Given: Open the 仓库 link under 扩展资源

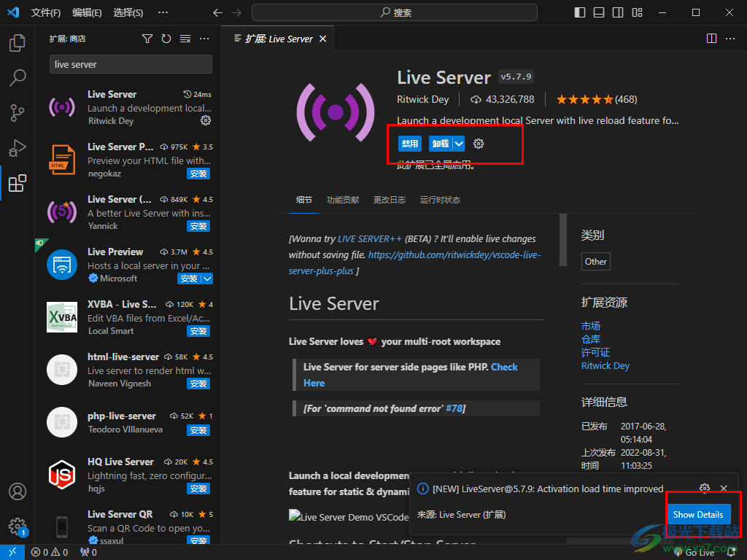Looking at the screenshot, I should pyautogui.click(x=591, y=339).
